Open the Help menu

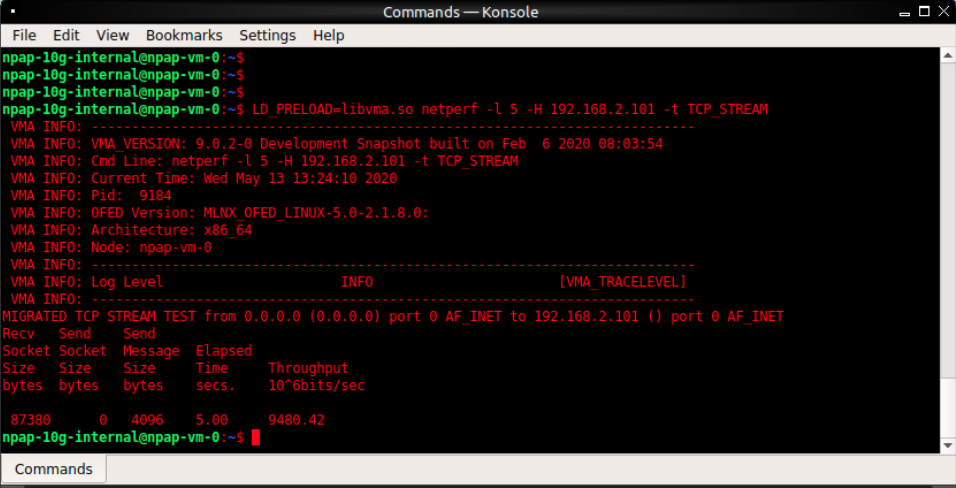[328, 35]
